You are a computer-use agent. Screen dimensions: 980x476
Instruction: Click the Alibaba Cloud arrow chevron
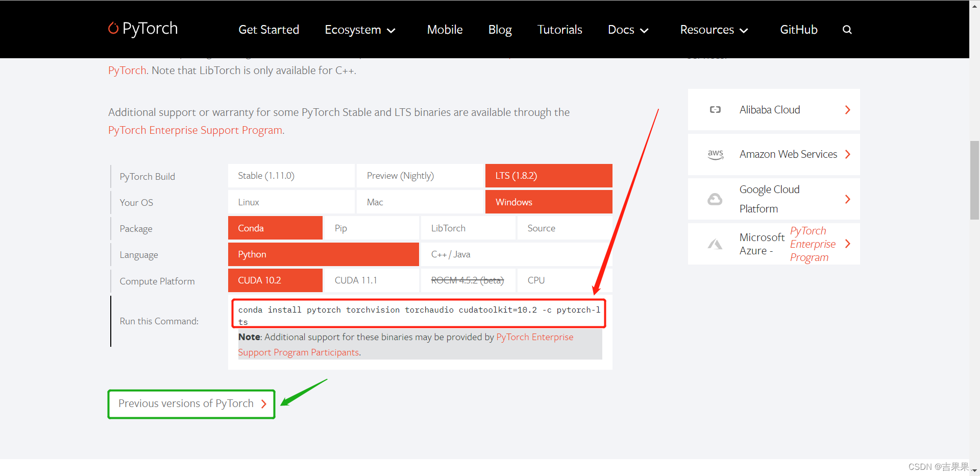click(848, 110)
